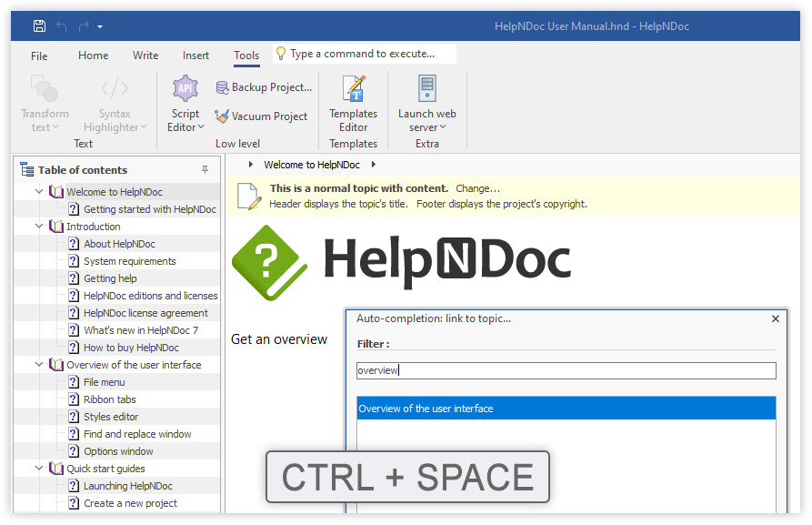Select 'Launching HelpNDoc' topic
812x525 pixels.
pos(128,486)
